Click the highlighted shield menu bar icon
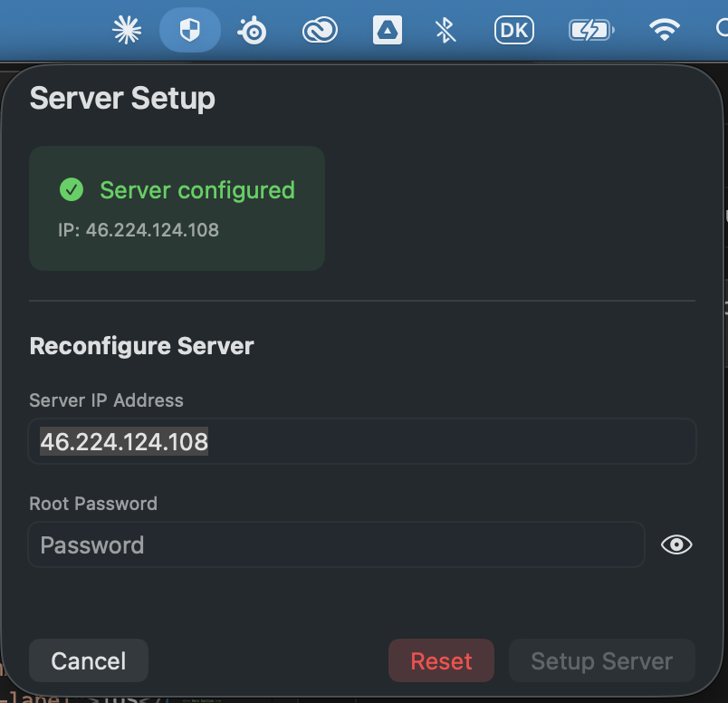This screenshot has width=728, height=703. point(189,29)
